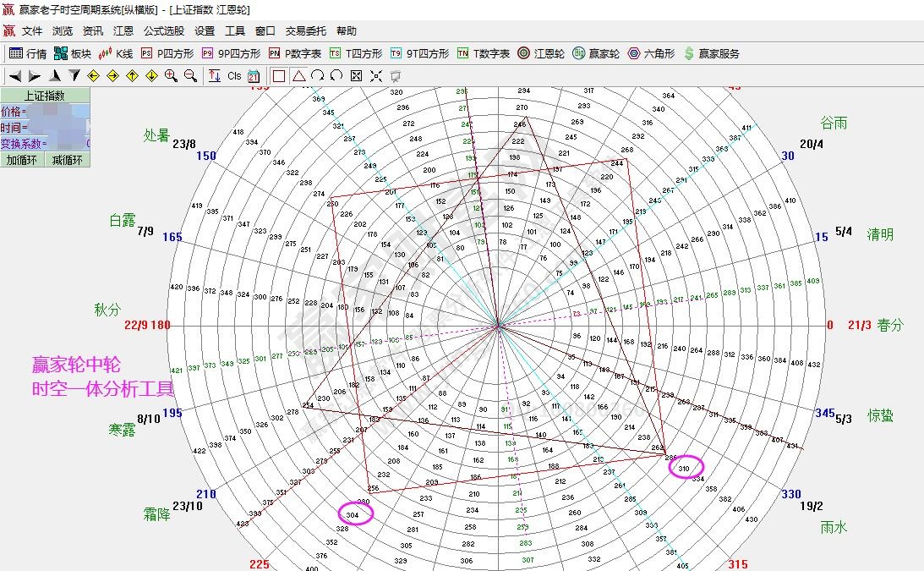
Task: Open the 交易委托 menu
Action: pyautogui.click(x=305, y=30)
